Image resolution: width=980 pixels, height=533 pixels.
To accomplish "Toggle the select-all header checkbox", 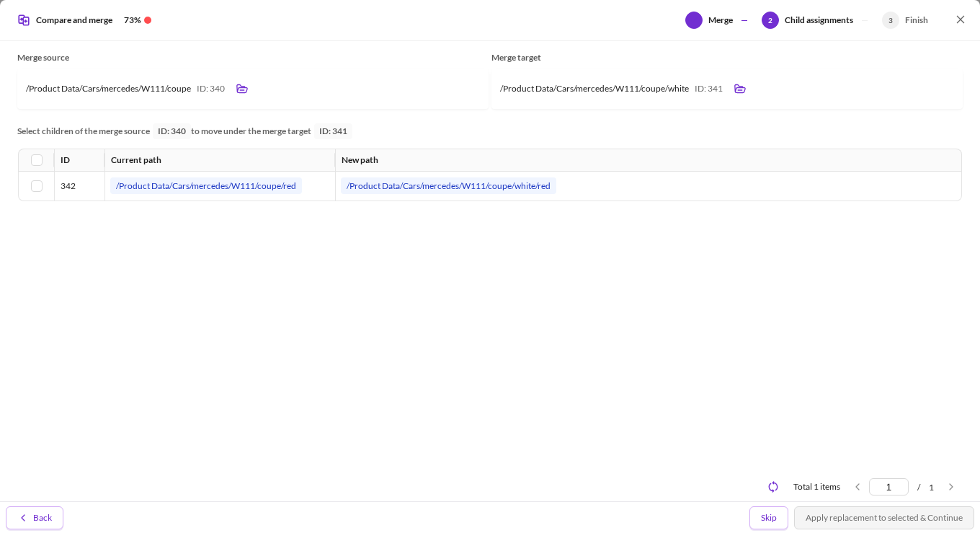I will tap(37, 160).
